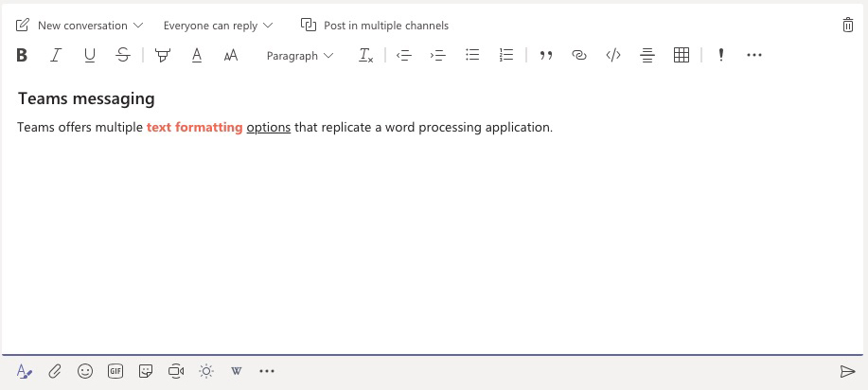Screen dimensions: 868x390
Task: Toggle strikethrough formatting
Action: point(123,55)
